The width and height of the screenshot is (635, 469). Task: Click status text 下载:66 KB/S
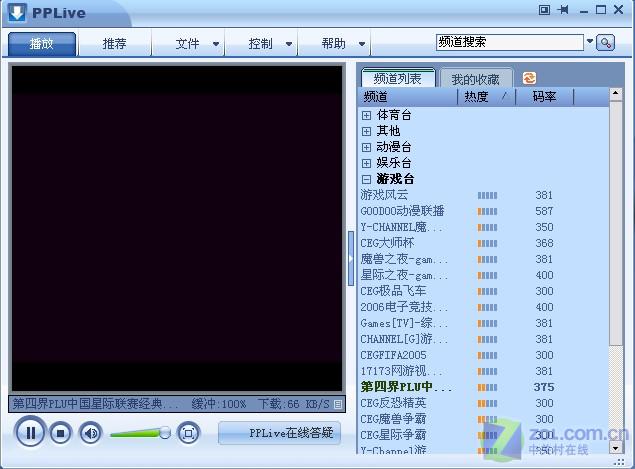coord(294,404)
